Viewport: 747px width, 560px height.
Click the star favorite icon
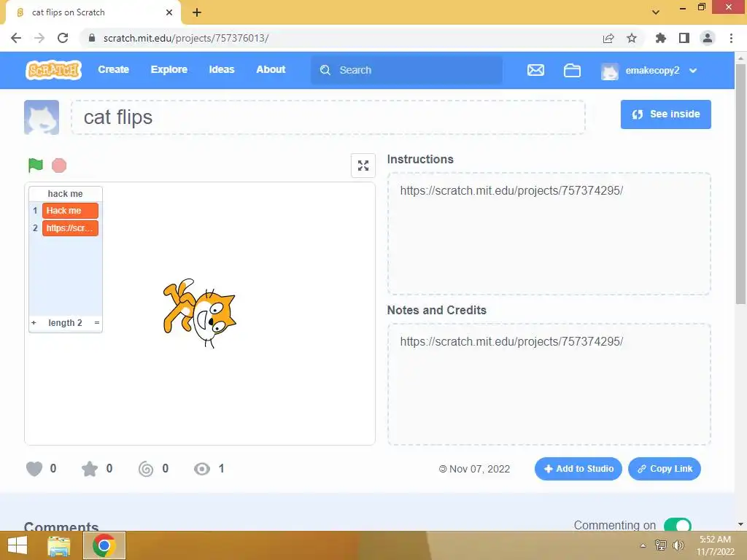(x=90, y=469)
